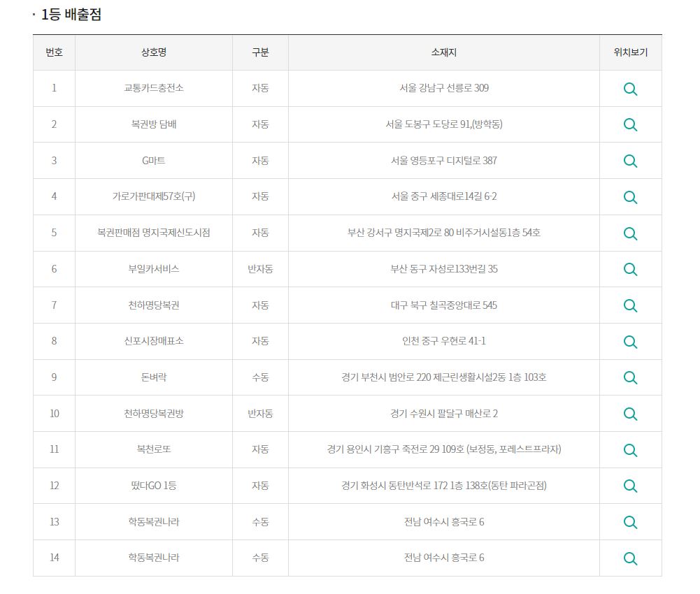Select address 부산 강서구 명지국제2로 80

(x=401, y=233)
